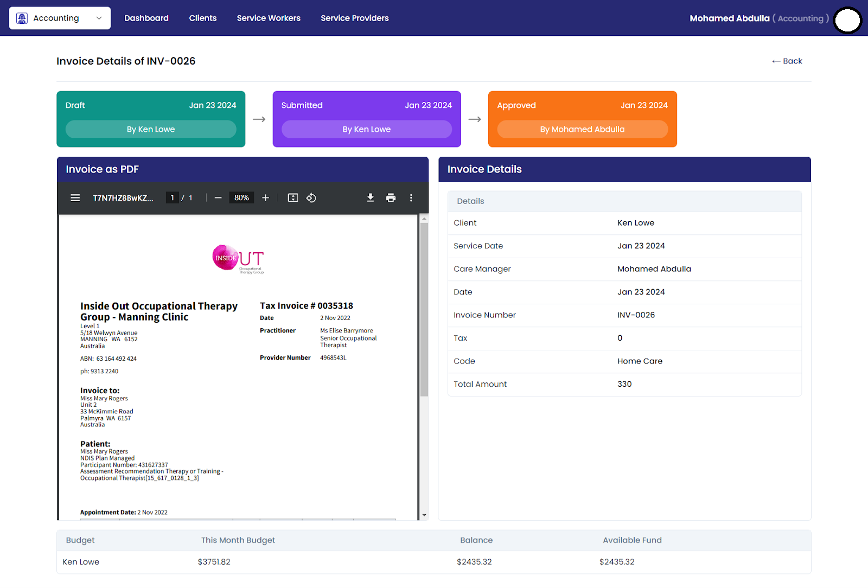Go to the Clients page
Screen dimensions: 868x588
click(x=203, y=18)
